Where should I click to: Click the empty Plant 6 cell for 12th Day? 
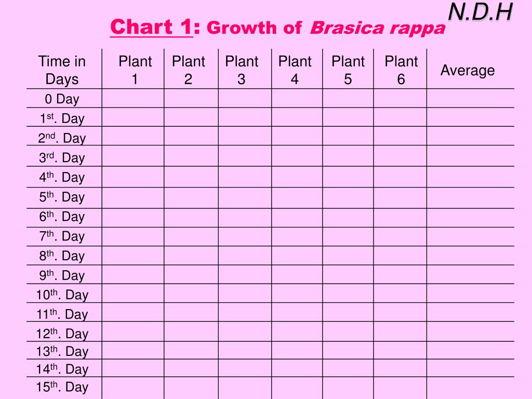pyautogui.click(x=400, y=331)
